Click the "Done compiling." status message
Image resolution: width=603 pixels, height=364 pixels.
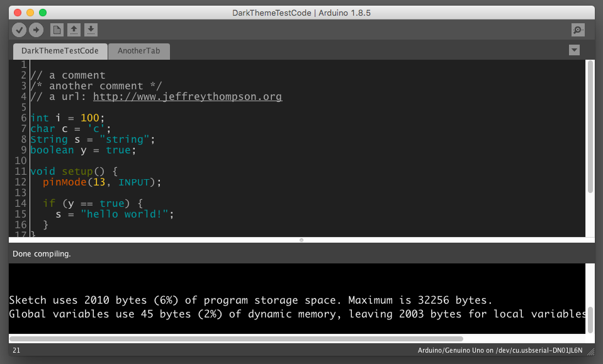coord(42,254)
